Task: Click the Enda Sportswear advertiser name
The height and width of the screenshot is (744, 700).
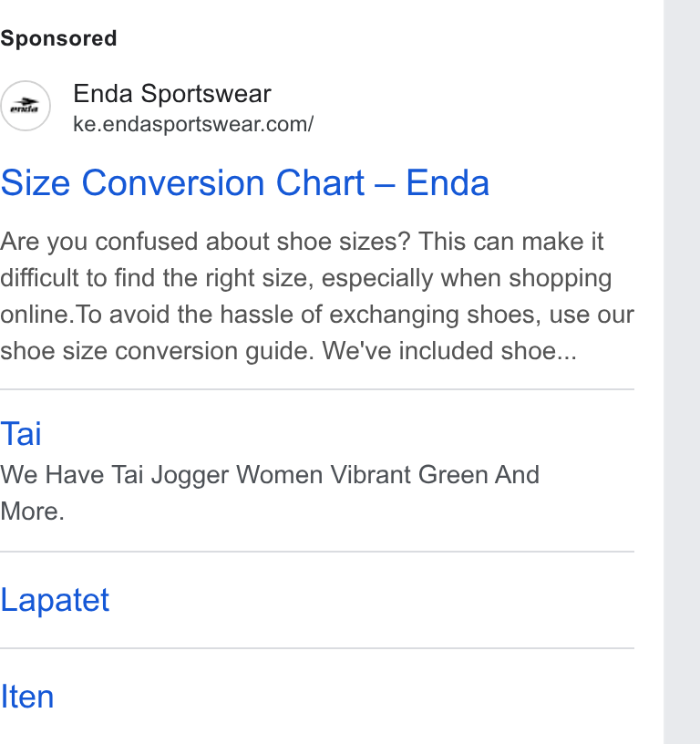Action: tap(172, 94)
